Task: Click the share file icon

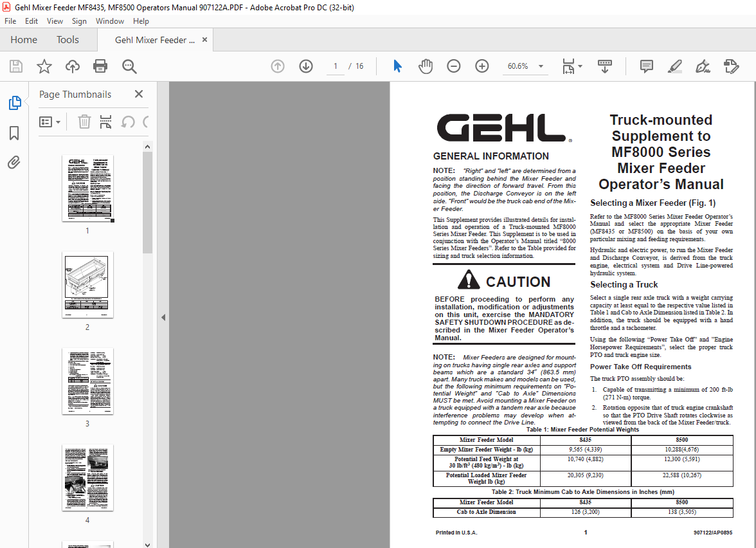Action: tap(731, 66)
